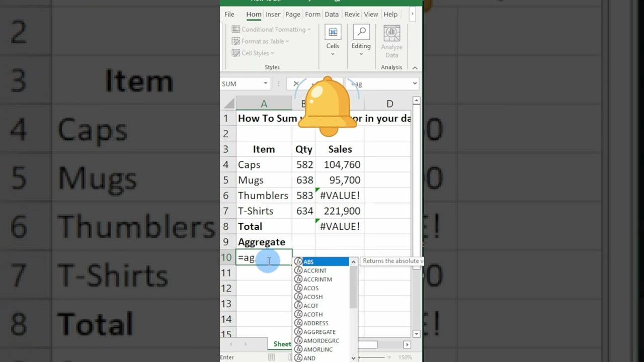Choose ADDRESS from the function list
The image size is (644, 362).
tap(321, 323)
